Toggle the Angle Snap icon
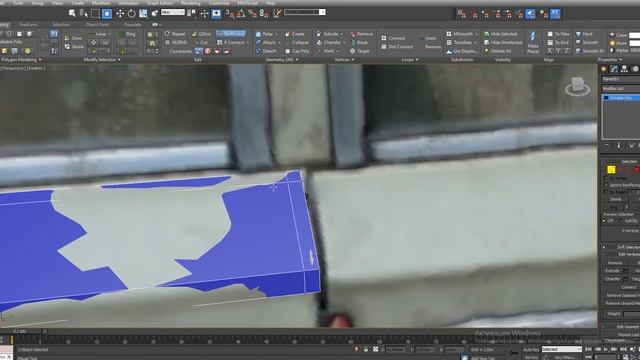 coord(241,14)
